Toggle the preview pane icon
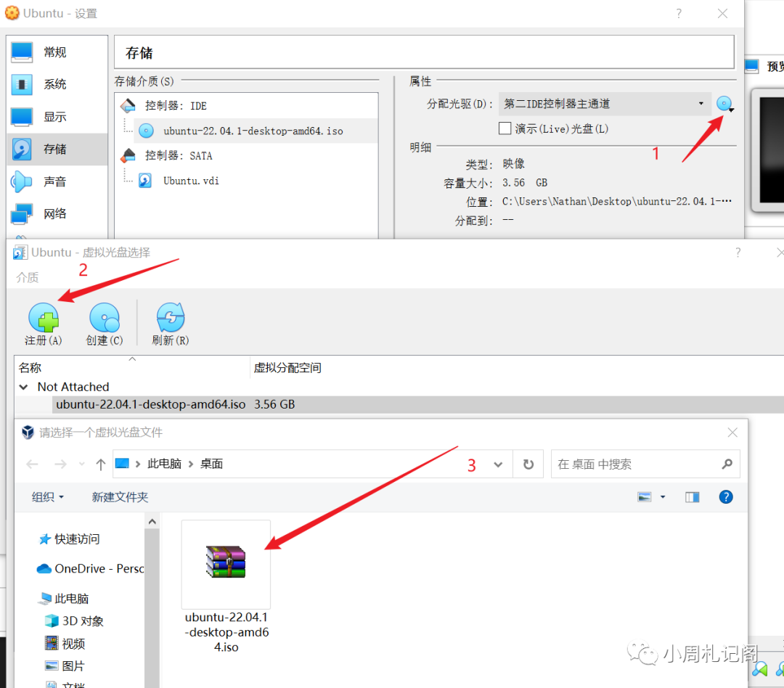 [x=693, y=497]
